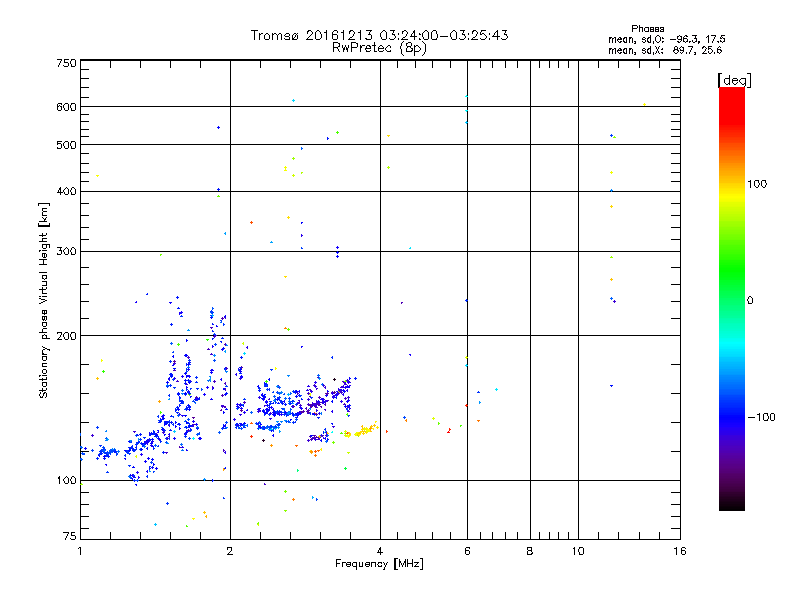The image size is (800, 600).
Task: Click the '10' frequency tick label
Action: click(x=578, y=551)
